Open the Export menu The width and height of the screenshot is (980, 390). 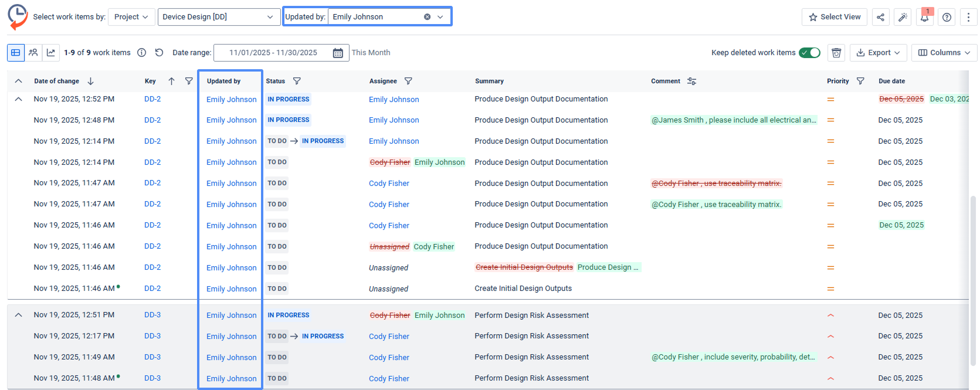[x=878, y=53]
